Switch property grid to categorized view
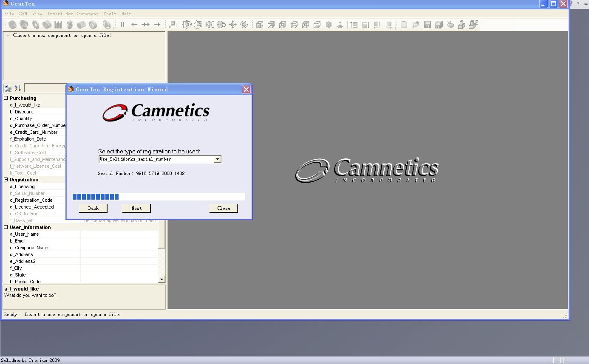This screenshot has height=364, width=589. click(8, 88)
